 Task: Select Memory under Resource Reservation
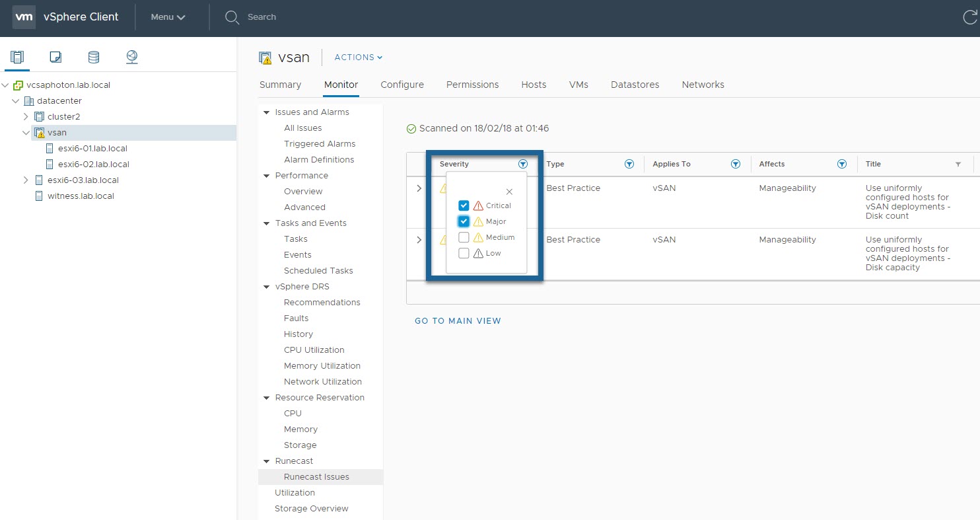click(300, 429)
